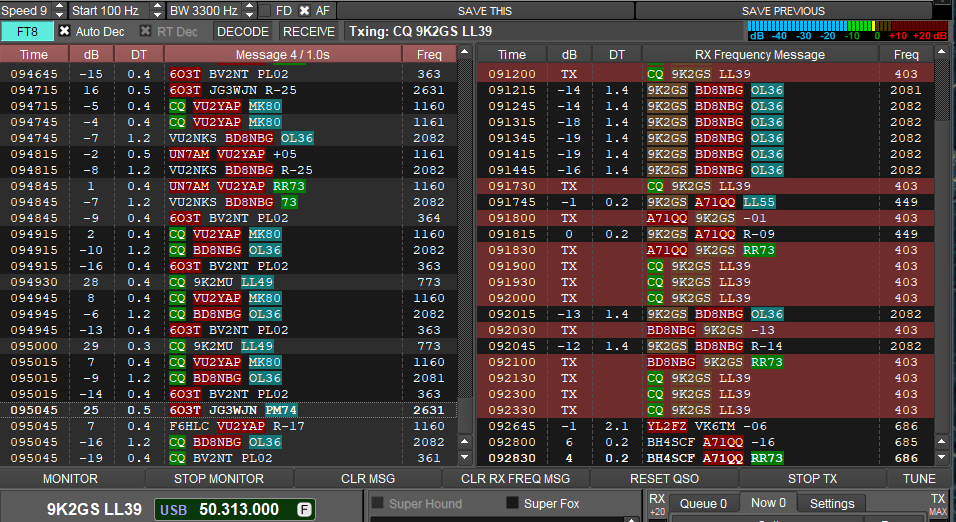Click the right table's Freq column header
956x522 pixels.
pos(906,54)
